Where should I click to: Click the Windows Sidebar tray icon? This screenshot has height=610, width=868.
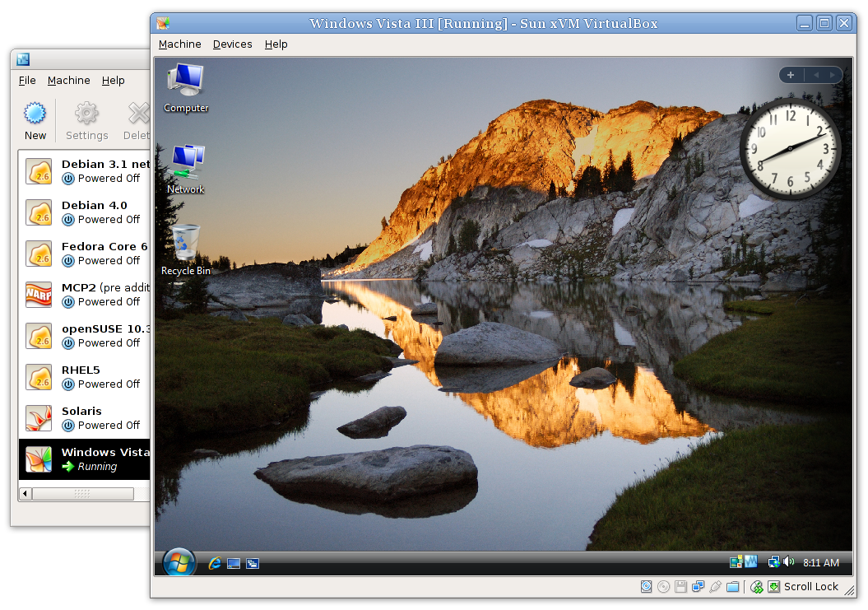(x=736, y=562)
